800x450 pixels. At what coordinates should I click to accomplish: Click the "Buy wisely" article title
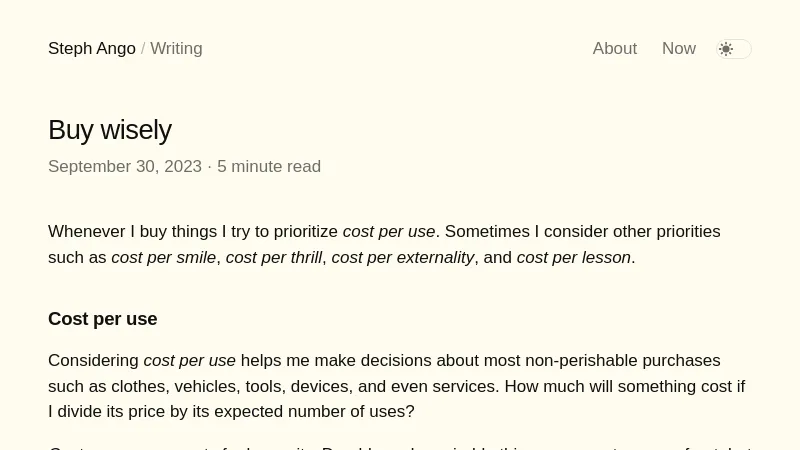(110, 130)
